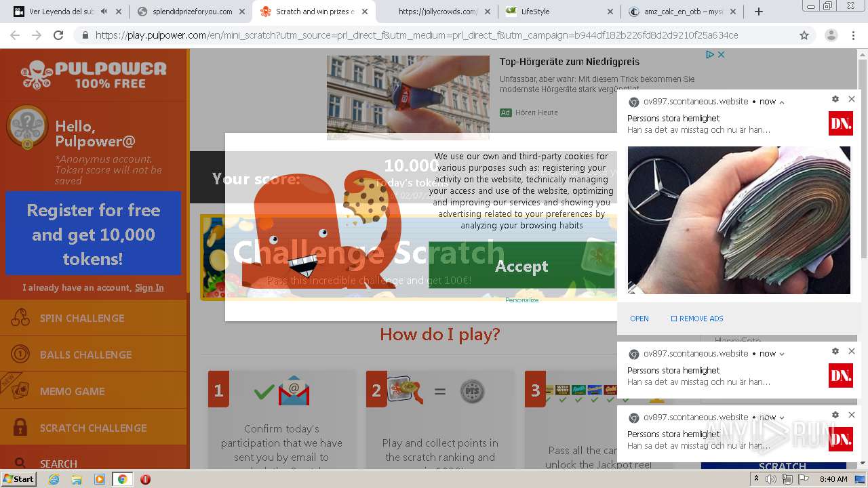The height and width of the screenshot is (488, 868).
Task: Open settings gear on third notification
Action: [x=835, y=415]
